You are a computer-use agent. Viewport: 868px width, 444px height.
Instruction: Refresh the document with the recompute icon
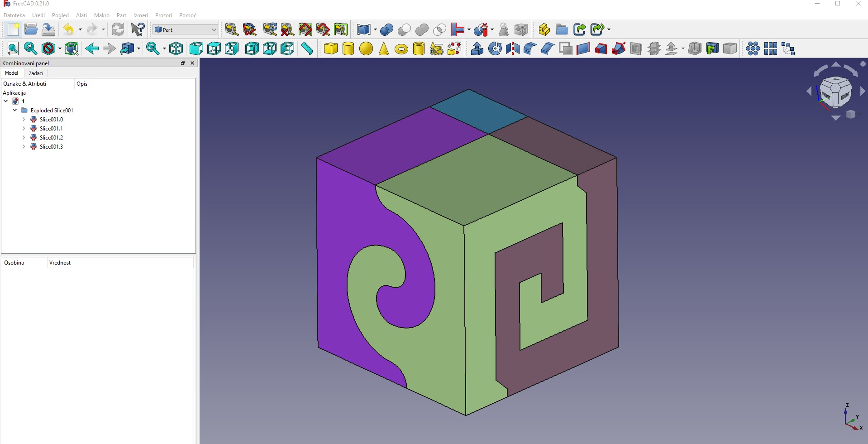(118, 29)
